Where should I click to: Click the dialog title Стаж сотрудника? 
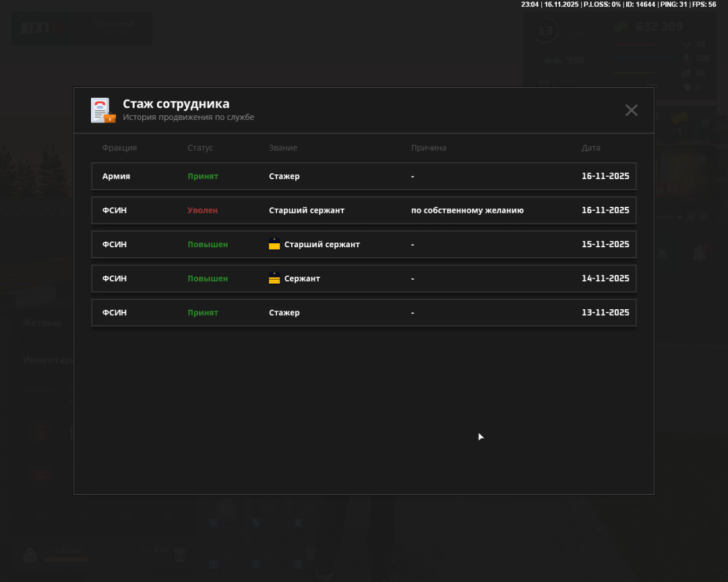pos(176,104)
